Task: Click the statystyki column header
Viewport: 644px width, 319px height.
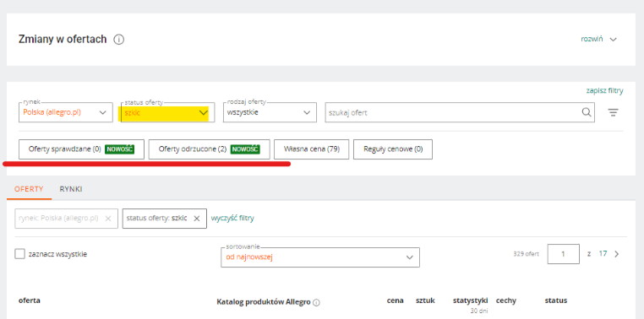Action: pyautogui.click(x=470, y=300)
